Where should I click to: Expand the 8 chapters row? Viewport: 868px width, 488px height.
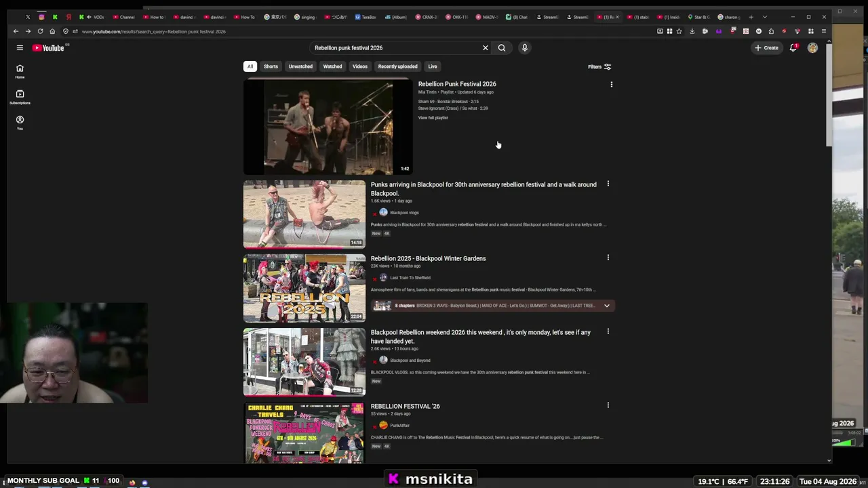pos(493,306)
